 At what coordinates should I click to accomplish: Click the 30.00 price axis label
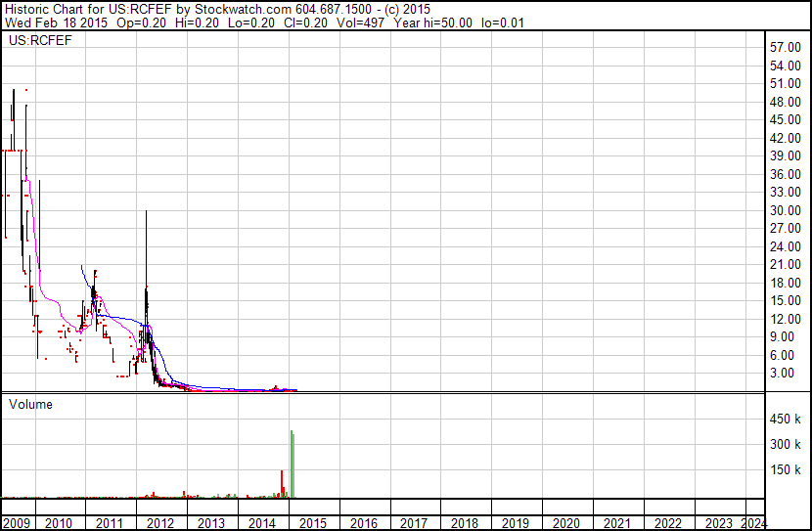786,210
